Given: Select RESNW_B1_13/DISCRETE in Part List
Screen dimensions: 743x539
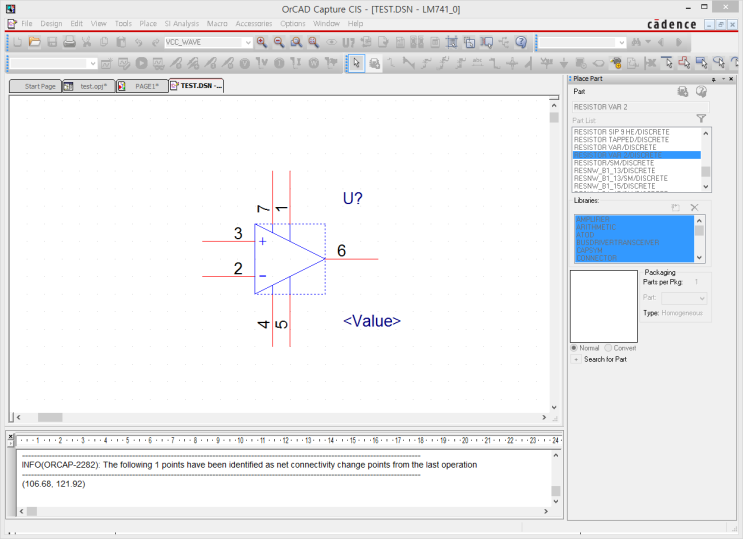Looking at the screenshot, I should point(614,170).
